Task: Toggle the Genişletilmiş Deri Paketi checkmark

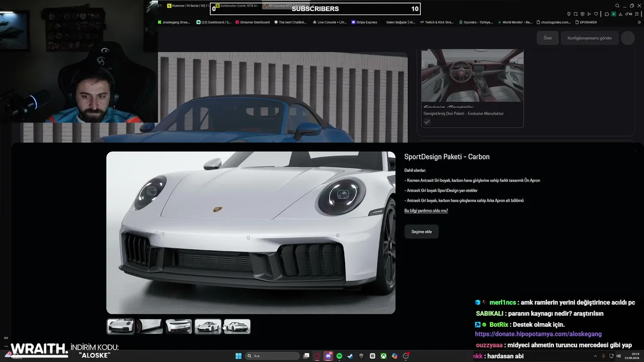Action: point(427,122)
